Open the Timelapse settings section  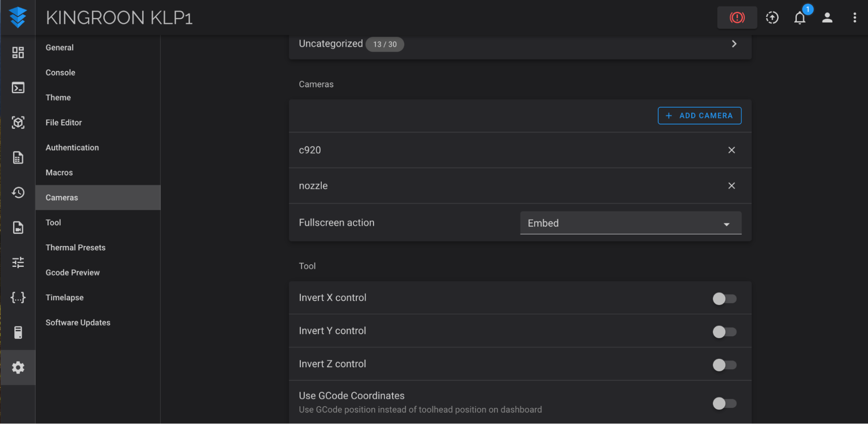pyautogui.click(x=65, y=297)
